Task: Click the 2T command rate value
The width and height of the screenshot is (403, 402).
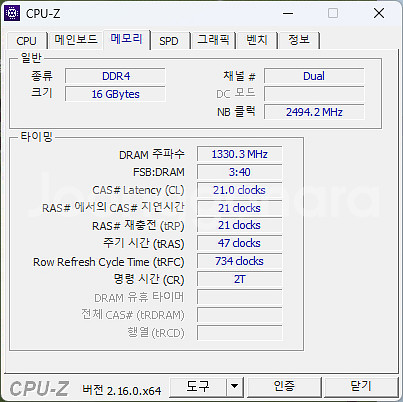Action: click(x=239, y=279)
